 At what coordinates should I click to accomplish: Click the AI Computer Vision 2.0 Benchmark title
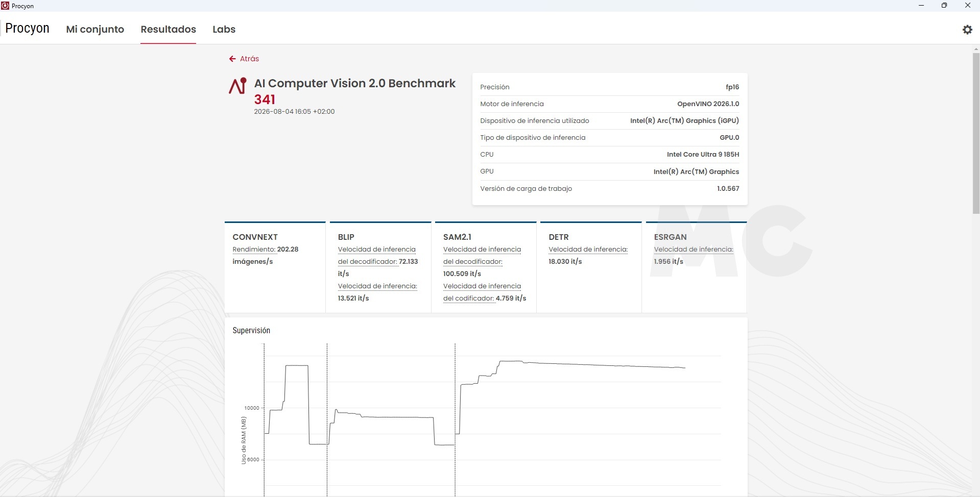coord(355,83)
